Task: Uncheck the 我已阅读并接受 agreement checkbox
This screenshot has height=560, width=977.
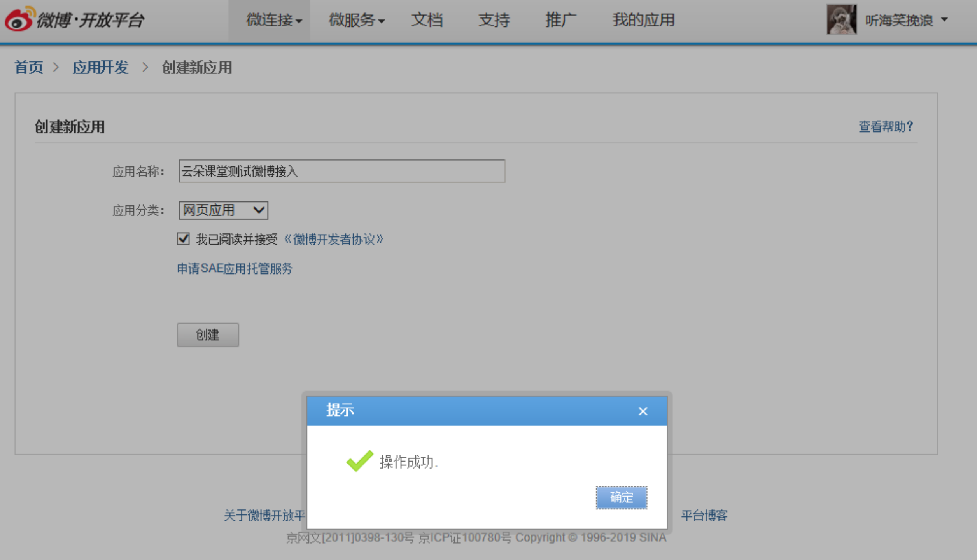Action: pyautogui.click(x=183, y=239)
